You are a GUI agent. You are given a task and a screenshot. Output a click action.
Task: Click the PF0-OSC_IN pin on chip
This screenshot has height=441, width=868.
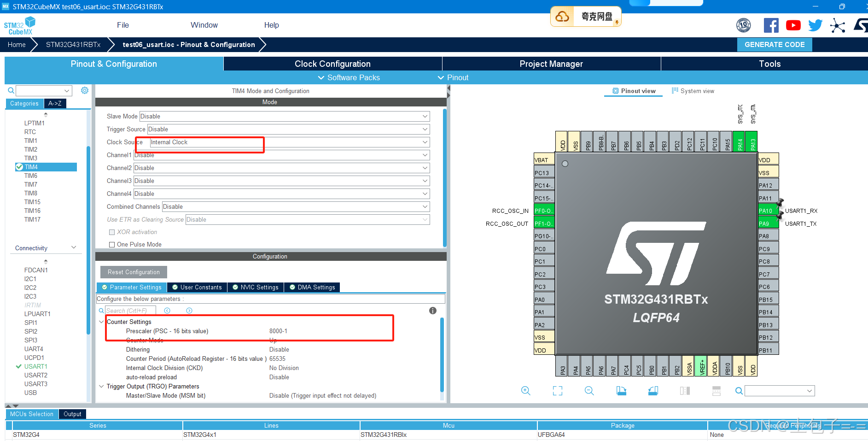[544, 211]
